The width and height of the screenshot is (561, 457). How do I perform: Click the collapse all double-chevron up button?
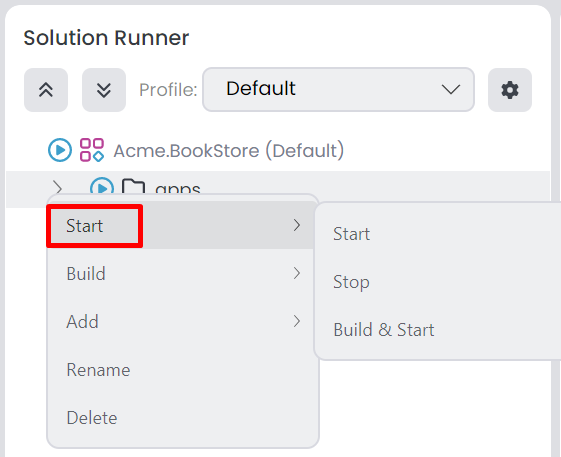click(46, 90)
